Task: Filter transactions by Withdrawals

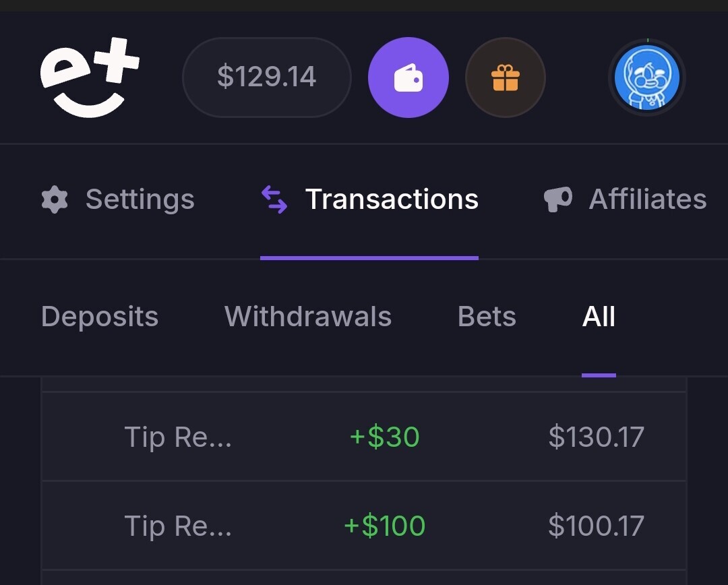Action: click(308, 317)
